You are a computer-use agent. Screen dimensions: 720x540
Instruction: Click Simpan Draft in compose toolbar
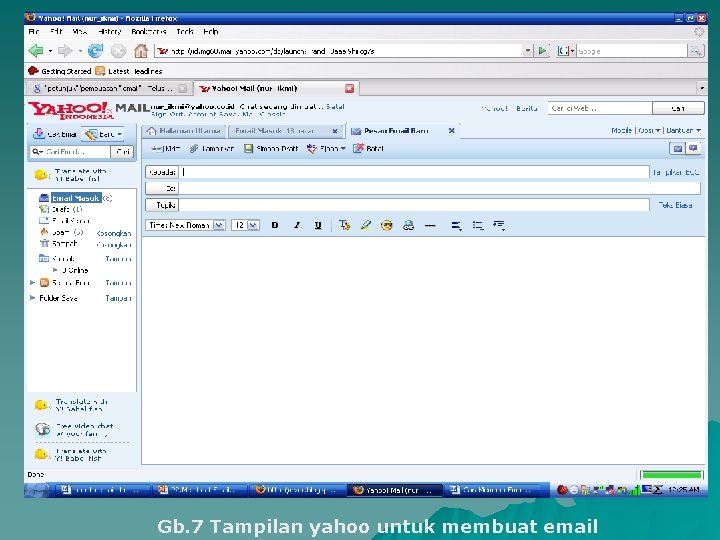click(271, 148)
